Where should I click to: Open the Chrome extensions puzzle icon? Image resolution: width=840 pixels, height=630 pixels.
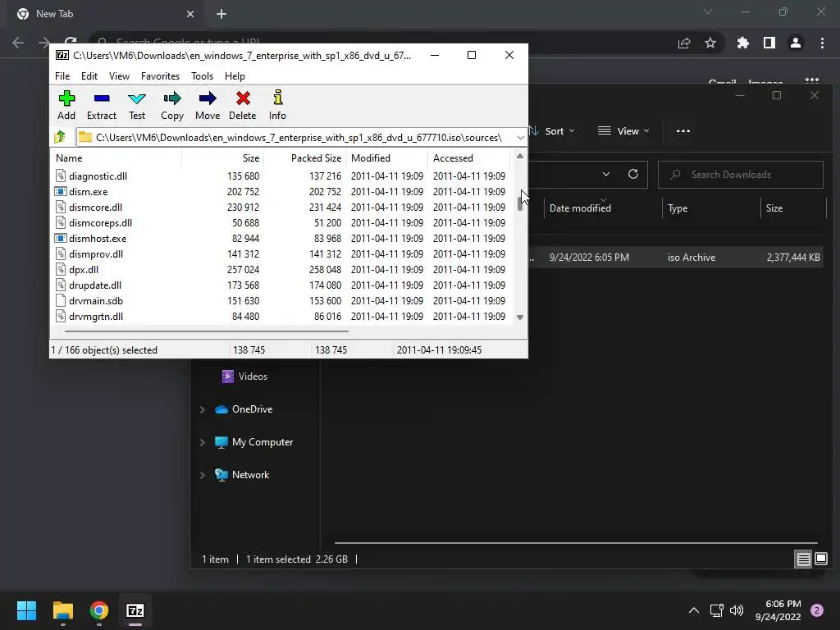pos(742,43)
